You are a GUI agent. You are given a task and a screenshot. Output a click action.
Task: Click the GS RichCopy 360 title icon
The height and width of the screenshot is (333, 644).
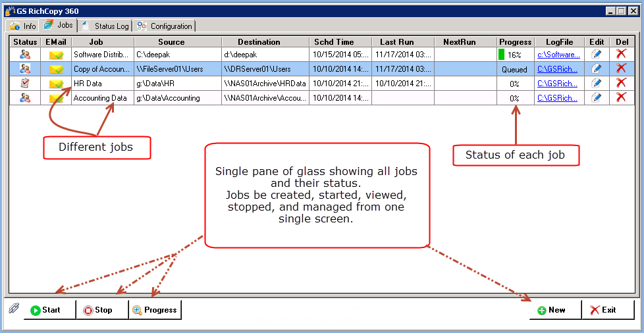click(10, 11)
